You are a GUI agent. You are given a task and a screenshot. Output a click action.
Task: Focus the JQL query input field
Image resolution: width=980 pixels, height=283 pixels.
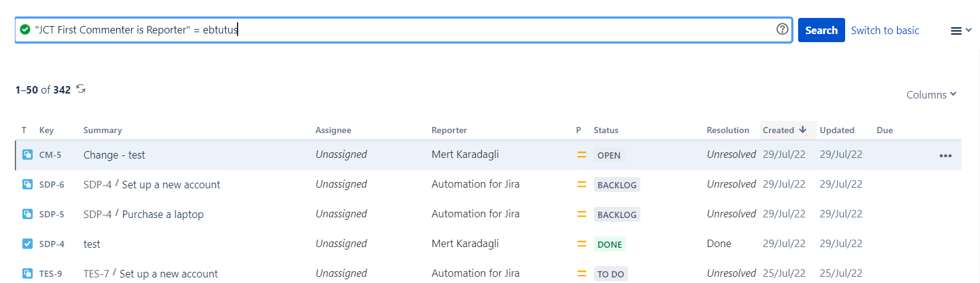click(x=403, y=30)
